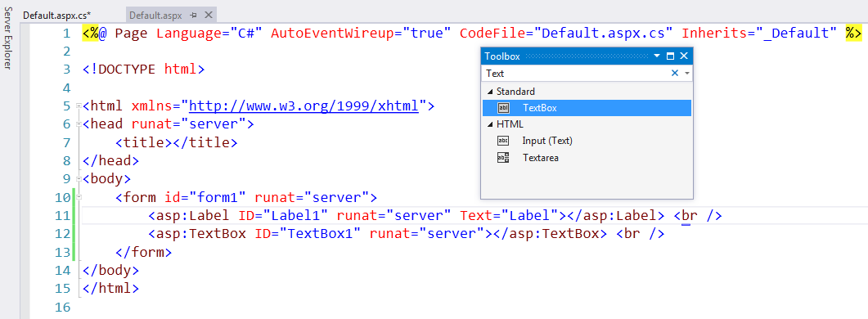Screen dimensions: 868x319
Task: Click "Default.aspx.cs" CodeFile value
Action: 604,33
